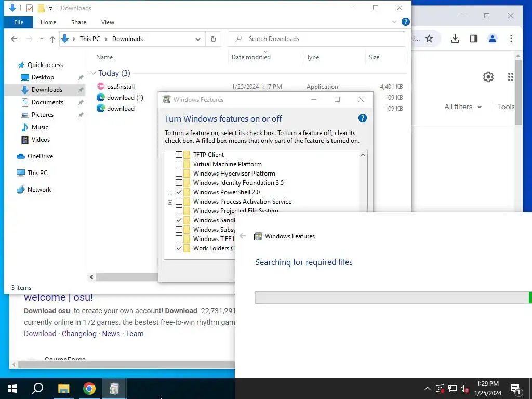This screenshot has width=532, height=399.
Task: Open the notification center icon
Action: pyautogui.click(x=515, y=389)
